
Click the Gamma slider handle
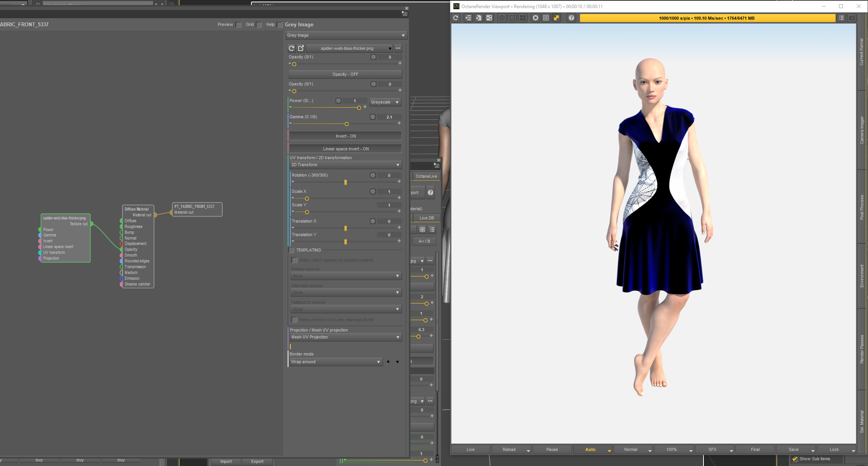pos(347,124)
